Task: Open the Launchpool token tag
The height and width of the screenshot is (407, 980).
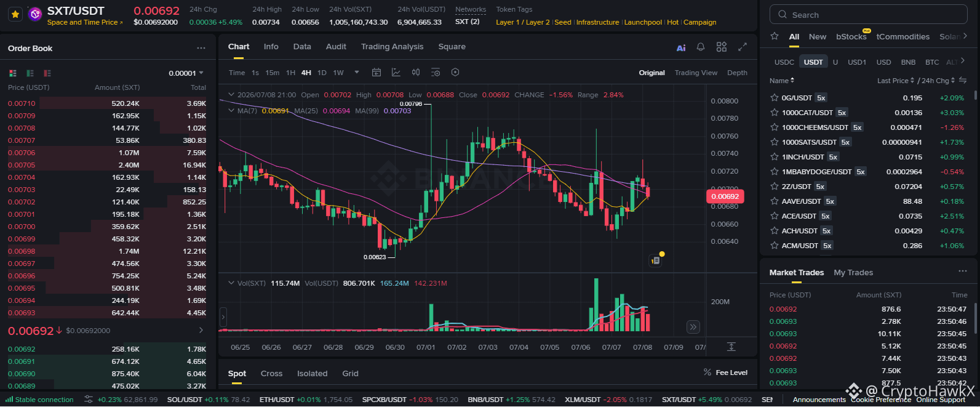Action: point(643,22)
